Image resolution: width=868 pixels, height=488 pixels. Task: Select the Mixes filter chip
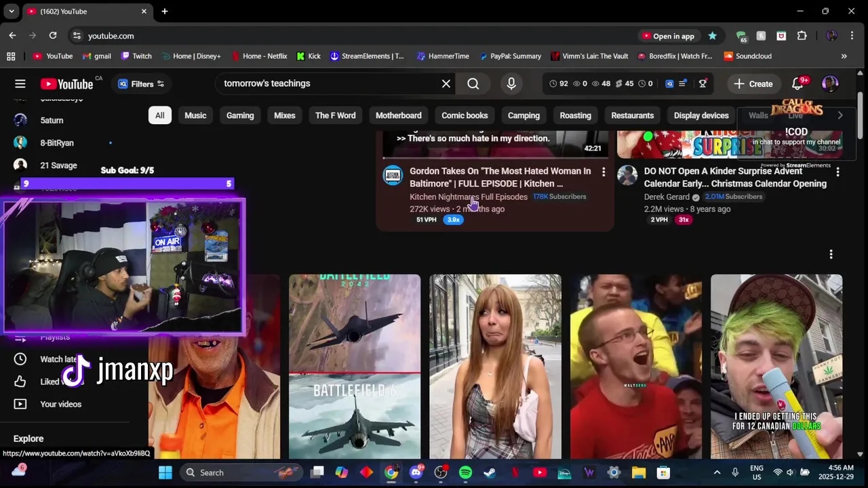point(285,115)
